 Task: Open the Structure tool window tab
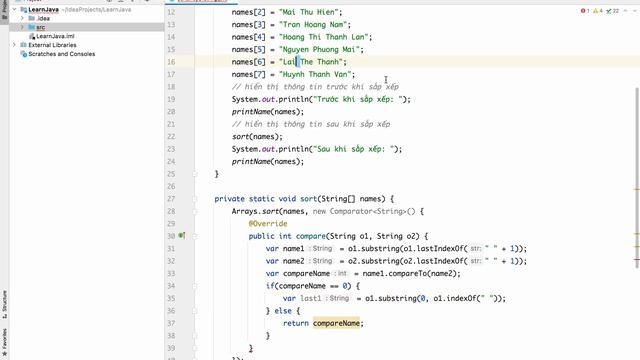[4, 304]
